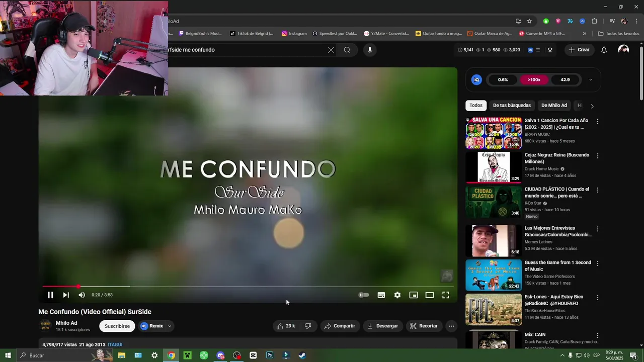644x362 pixels.
Task: Clear the search box text
Action: [x=331, y=50]
